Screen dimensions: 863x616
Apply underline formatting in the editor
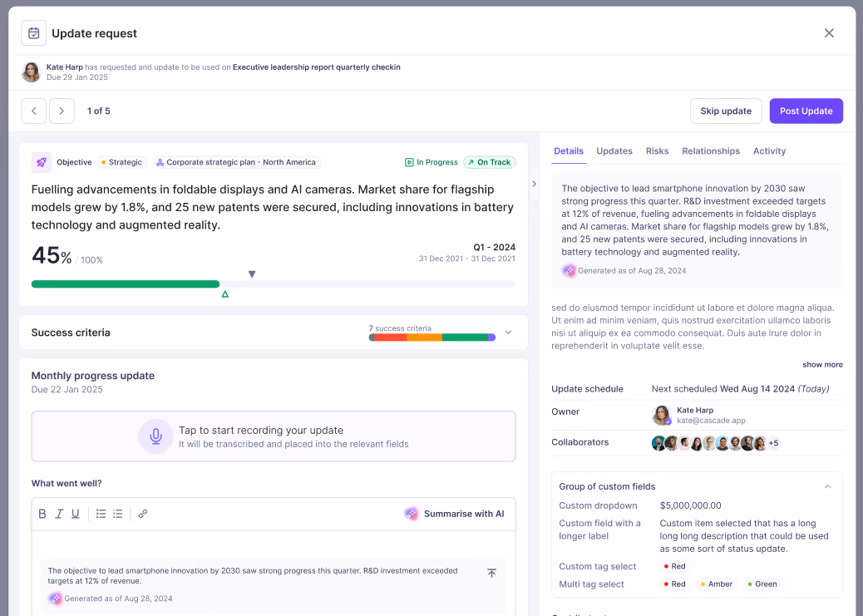(76, 513)
